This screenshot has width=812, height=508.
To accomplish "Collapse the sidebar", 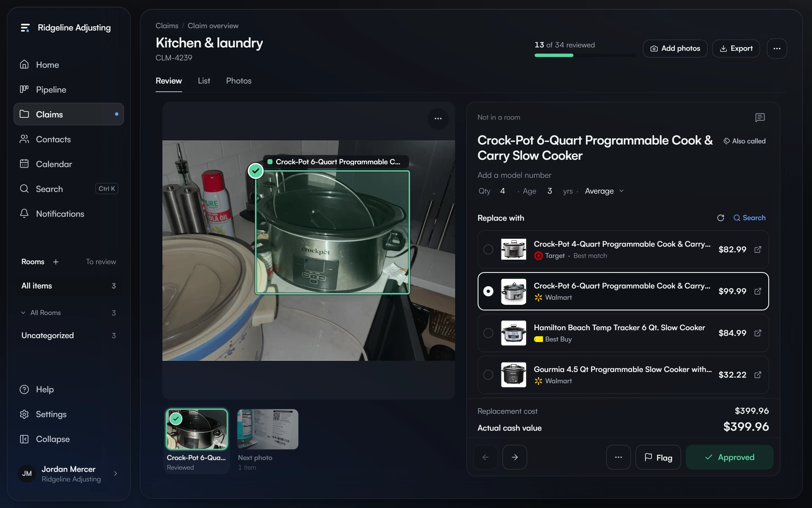I will point(69,439).
